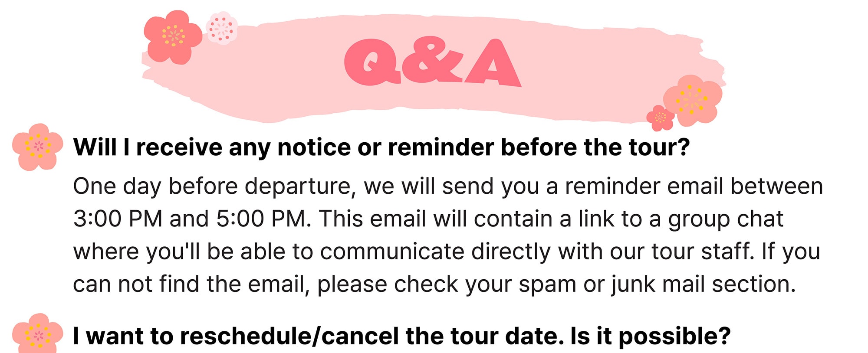Click the flower bullet beside the reminder question

coord(38,147)
